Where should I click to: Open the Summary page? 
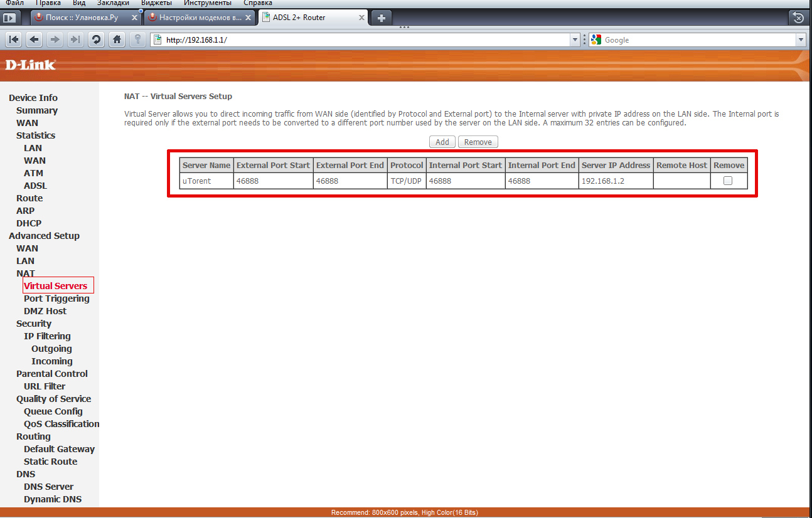pos(37,110)
